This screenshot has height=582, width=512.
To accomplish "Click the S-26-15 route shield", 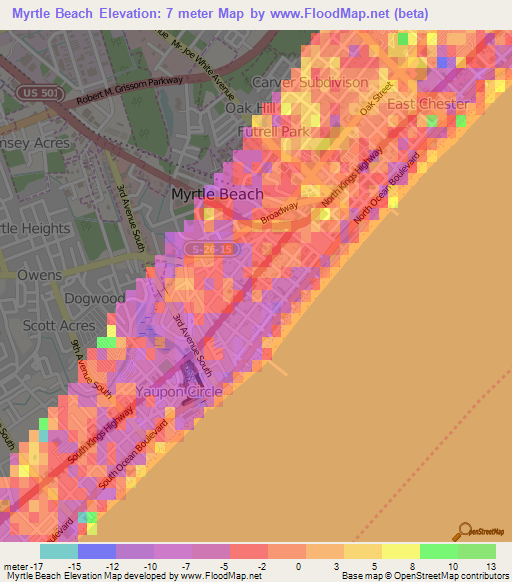I will [x=212, y=249].
